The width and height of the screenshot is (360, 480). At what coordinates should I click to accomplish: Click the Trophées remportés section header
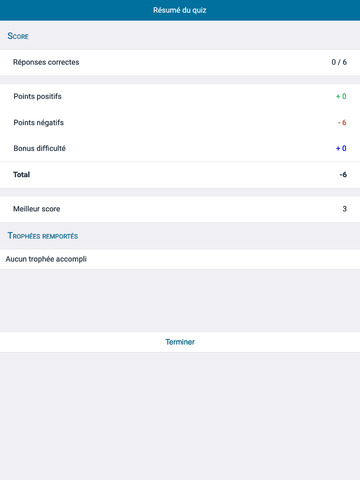click(x=43, y=236)
